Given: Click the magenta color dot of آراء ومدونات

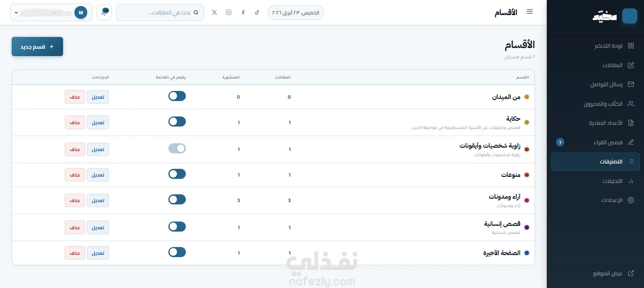Looking at the screenshot, I should (527, 200).
